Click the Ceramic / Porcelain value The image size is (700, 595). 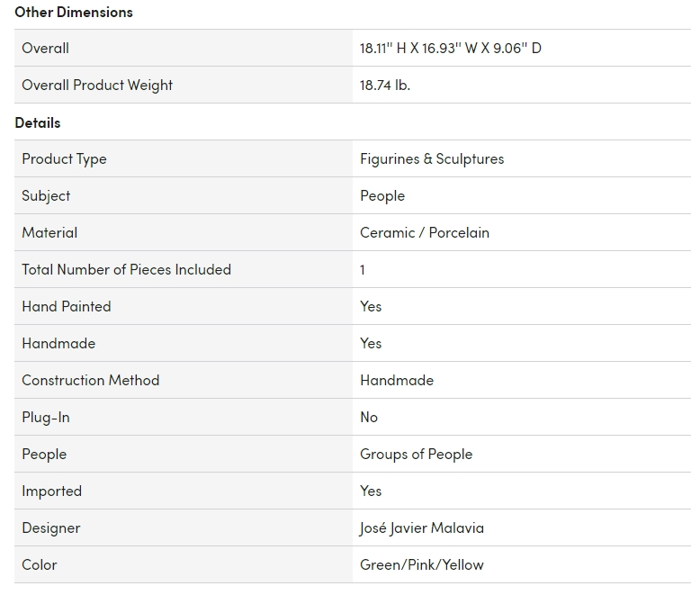425,232
